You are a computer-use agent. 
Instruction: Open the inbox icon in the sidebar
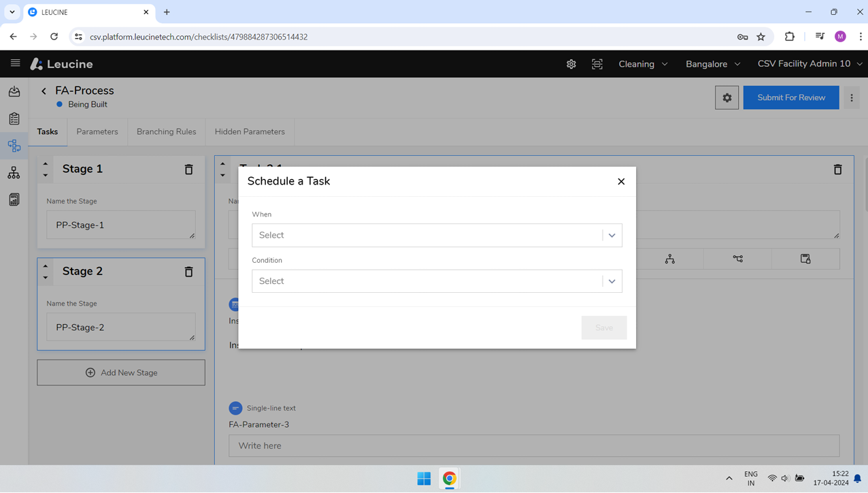coord(14,91)
